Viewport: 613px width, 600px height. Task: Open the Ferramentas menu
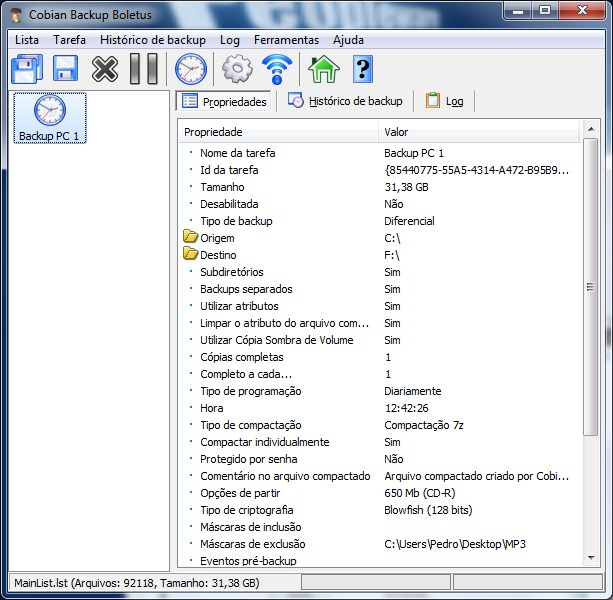[x=286, y=40]
